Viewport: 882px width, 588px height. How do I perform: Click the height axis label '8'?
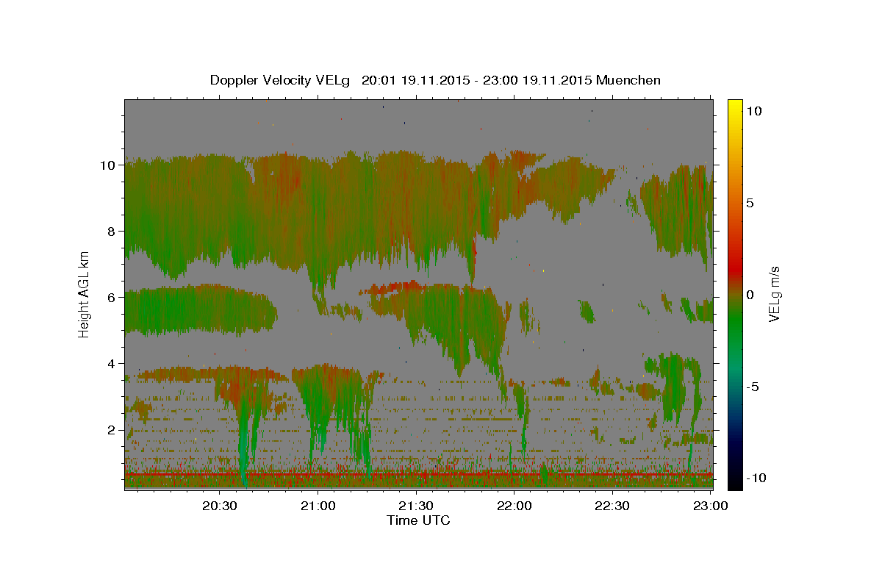point(110,232)
